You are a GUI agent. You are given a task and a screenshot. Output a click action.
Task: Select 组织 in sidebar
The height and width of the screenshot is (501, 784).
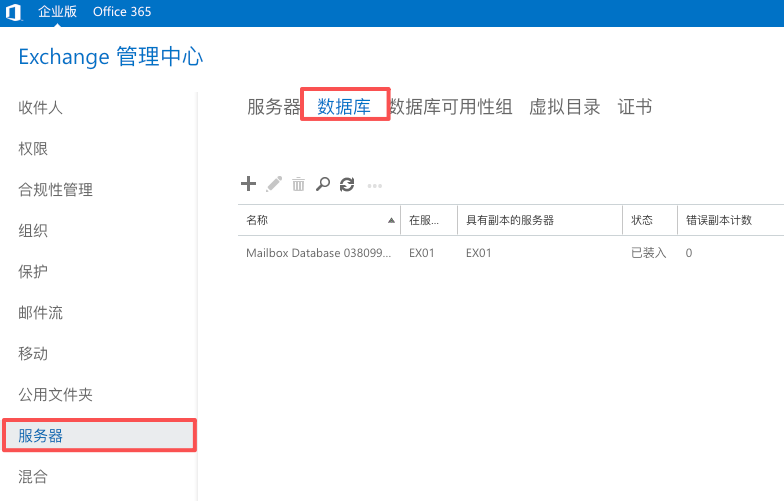click(x=33, y=230)
